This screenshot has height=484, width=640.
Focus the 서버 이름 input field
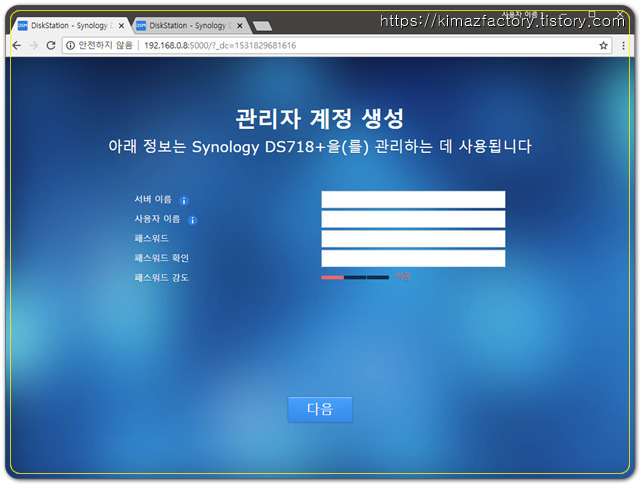click(x=413, y=200)
